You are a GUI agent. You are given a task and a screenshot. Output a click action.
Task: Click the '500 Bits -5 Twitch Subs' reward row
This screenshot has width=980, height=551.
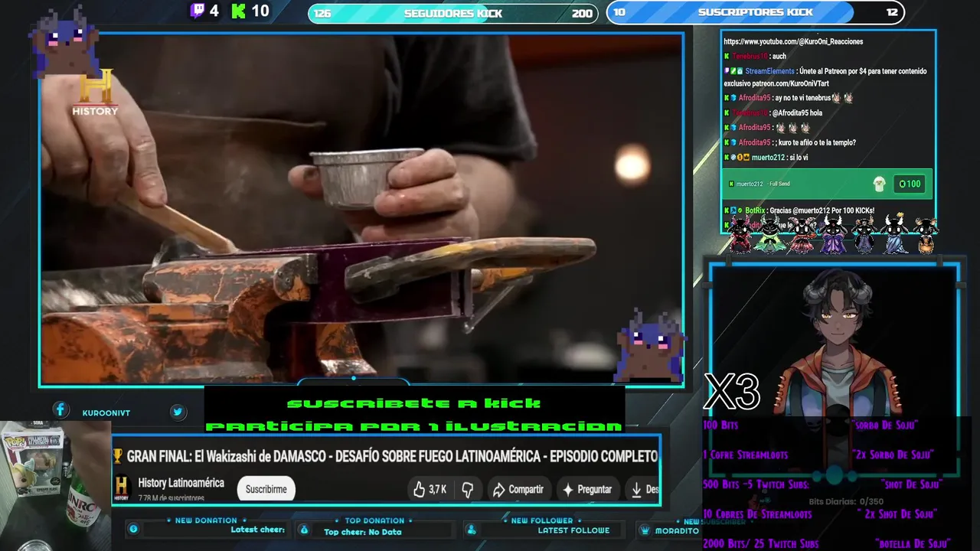click(x=822, y=484)
